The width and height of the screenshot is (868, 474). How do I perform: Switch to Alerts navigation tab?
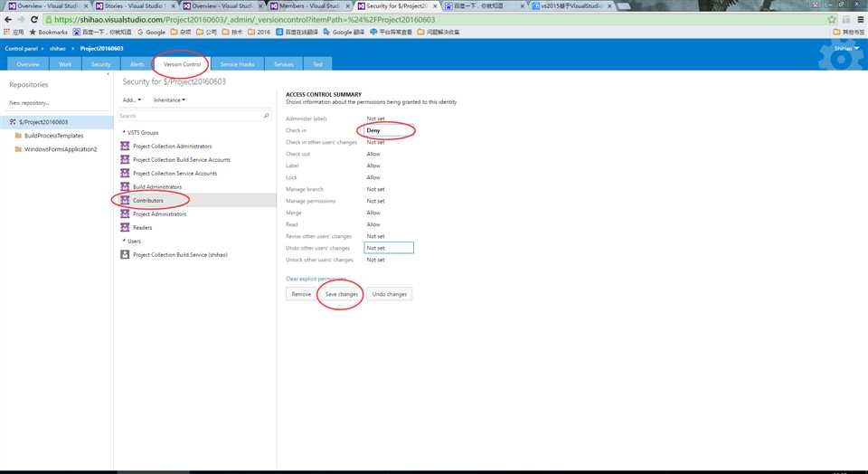137,64
